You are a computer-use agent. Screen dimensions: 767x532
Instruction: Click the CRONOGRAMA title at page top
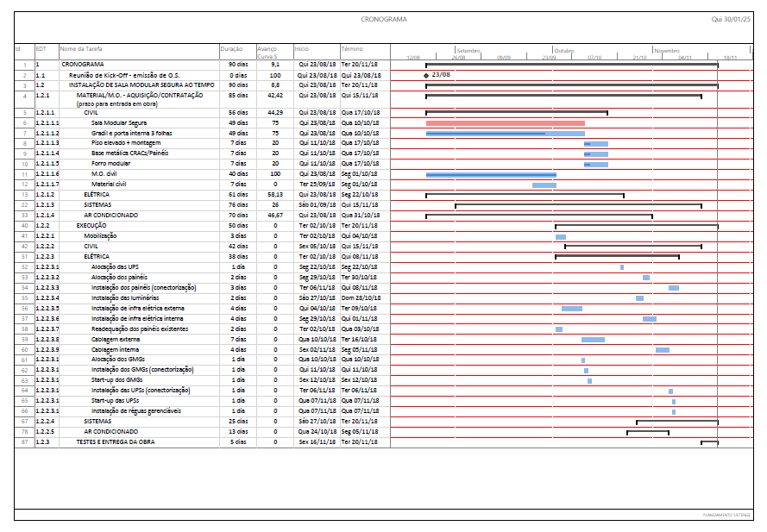383,19
